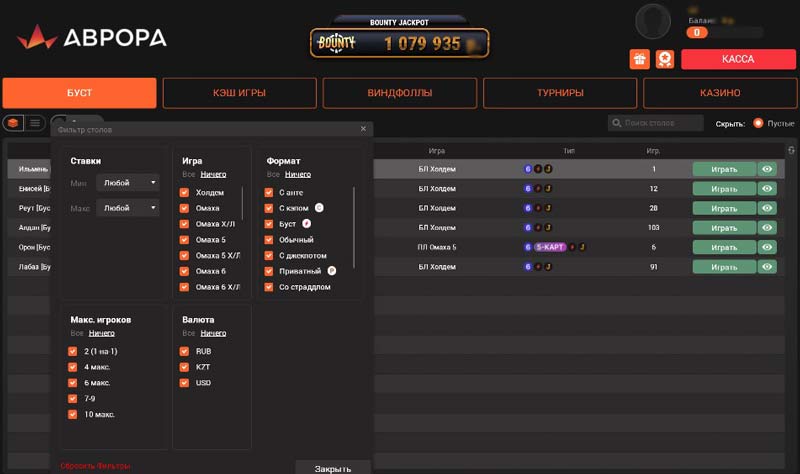800x474 pixels.
Task: Open the Мин stakes dropdown
Action: [x=129, y=183]
